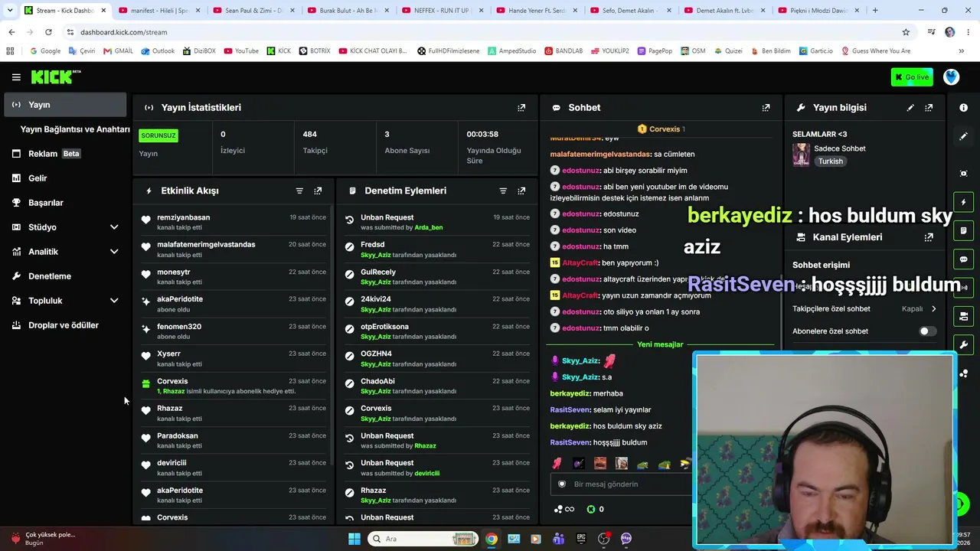Pop out the Yayın İstatistikleri panel

pyautogui.click(x=521, y=108)
